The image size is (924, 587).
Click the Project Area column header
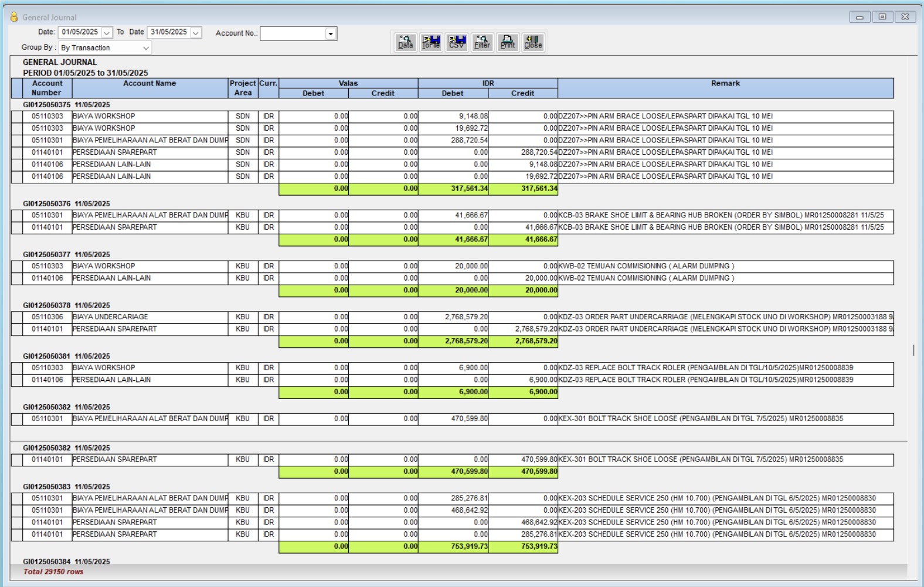pos(243,88)
